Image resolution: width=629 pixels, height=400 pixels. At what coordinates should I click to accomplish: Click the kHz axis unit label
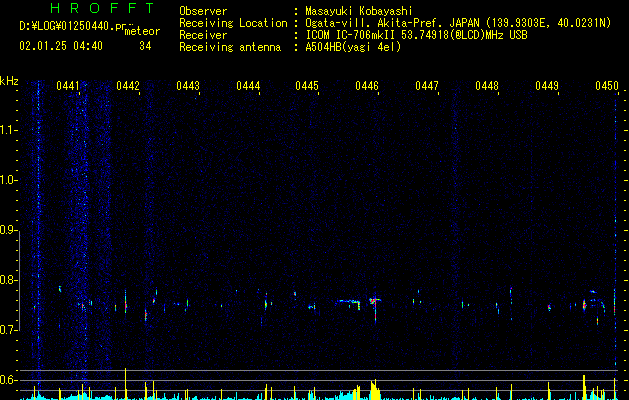point(9,81)
